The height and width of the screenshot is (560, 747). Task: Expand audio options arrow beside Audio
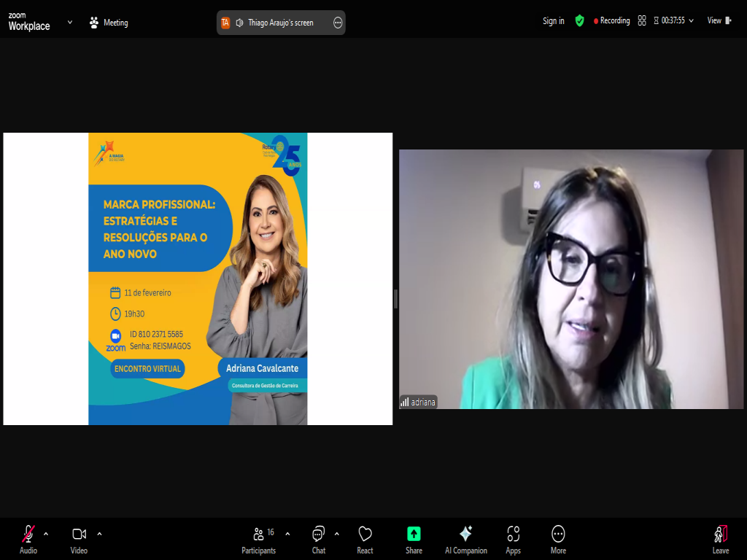pyautogui.click(x=46, y=533)
